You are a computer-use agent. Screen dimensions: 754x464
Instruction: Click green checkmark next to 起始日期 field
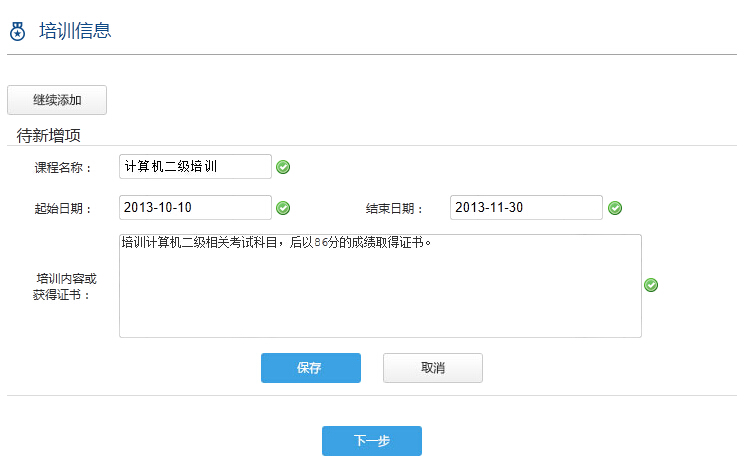(x=283, y=208)
